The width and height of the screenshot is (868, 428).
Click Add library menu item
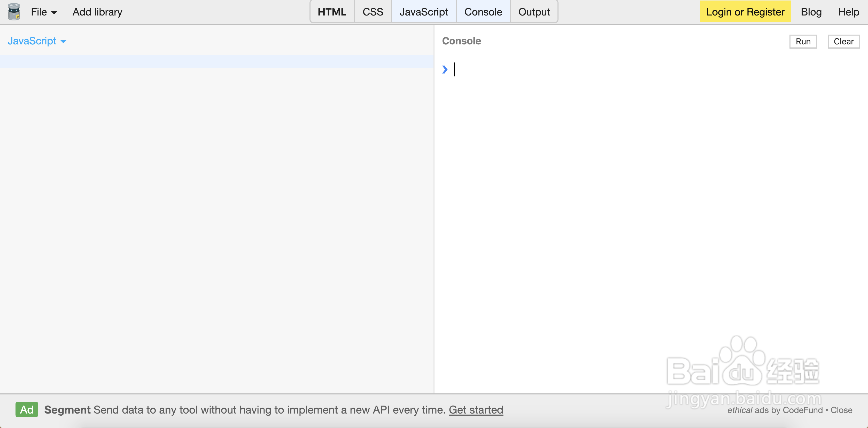click(x=97, y=12)
